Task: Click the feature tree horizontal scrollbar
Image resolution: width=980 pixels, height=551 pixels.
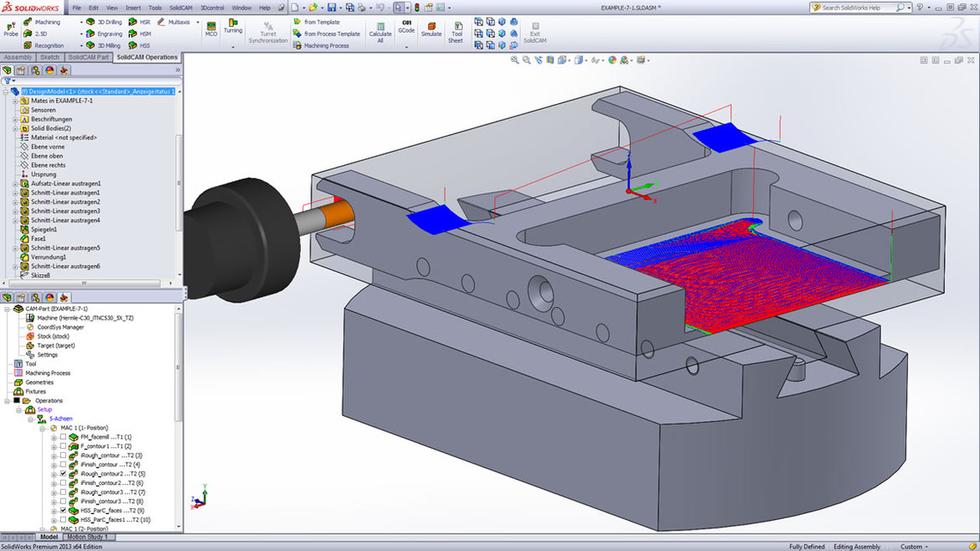Action: [84, 283]
